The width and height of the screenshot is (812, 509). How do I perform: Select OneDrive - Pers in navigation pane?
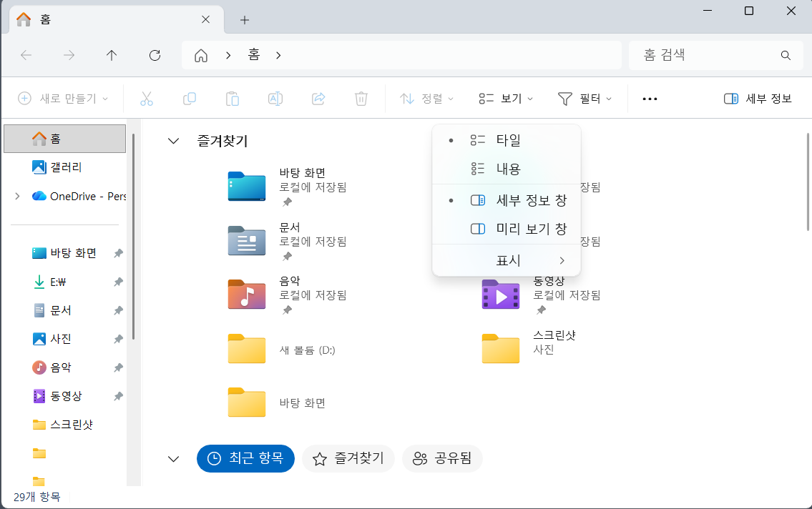(x=64, y=196)
